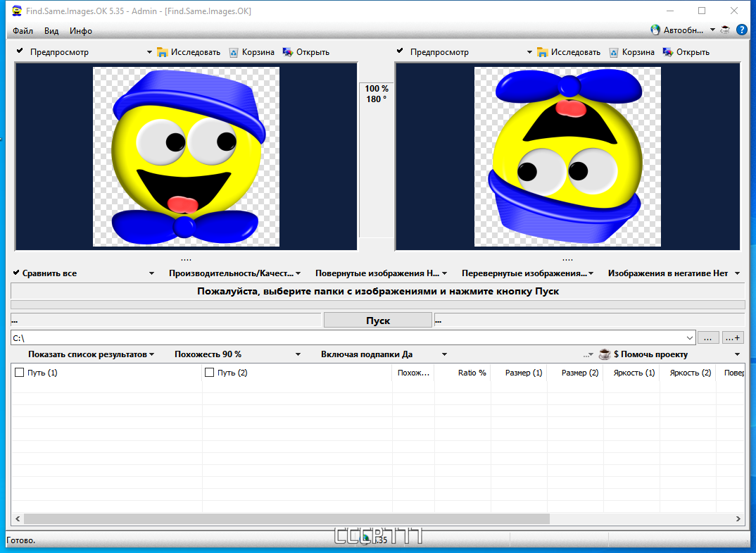The height and width of the screenshot is (553, 756).
Task: Check the Путь (1) checkbox in results header
Action: tap(20, 373)
